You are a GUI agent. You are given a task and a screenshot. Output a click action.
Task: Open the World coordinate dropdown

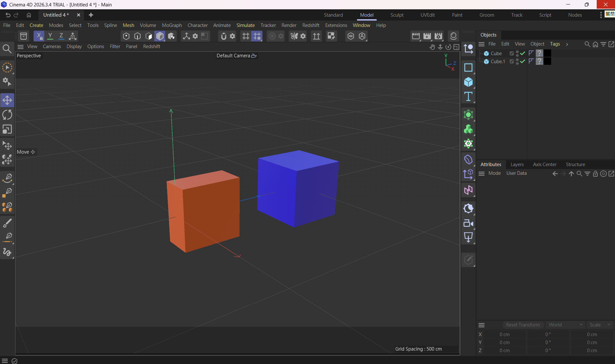tap(565, 325)
